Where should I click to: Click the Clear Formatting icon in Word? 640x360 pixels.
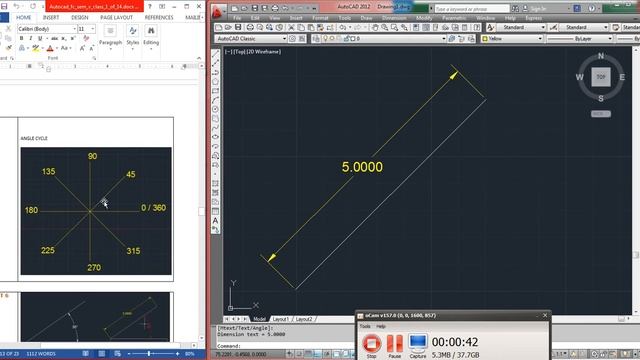(x=86, y=38)
